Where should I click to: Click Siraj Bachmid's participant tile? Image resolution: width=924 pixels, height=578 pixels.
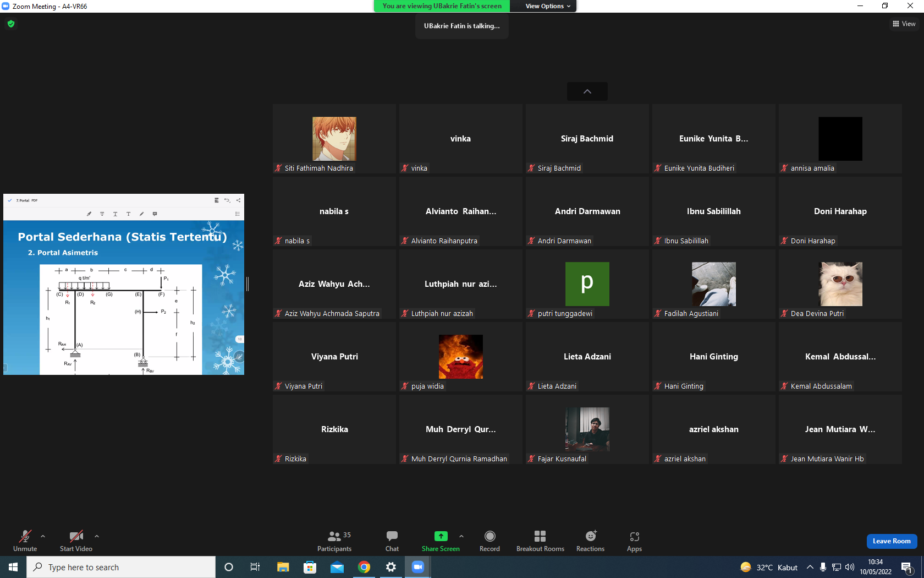pos(587,139)
